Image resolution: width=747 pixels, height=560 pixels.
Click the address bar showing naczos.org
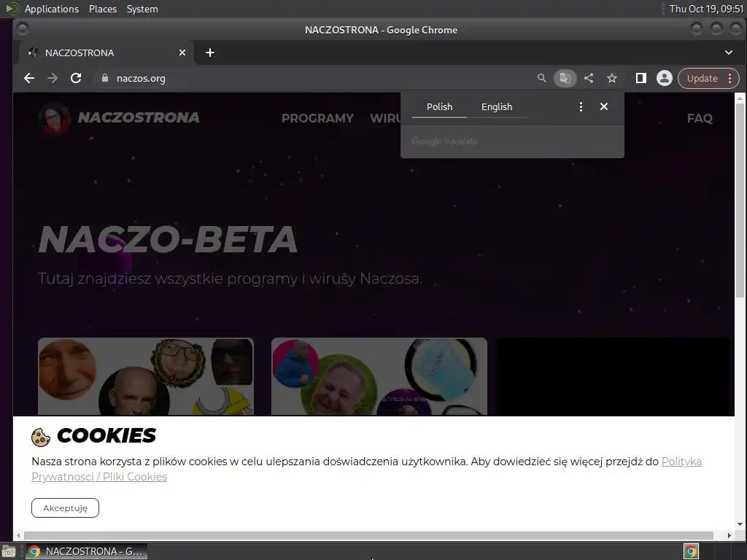pos(314,78)
